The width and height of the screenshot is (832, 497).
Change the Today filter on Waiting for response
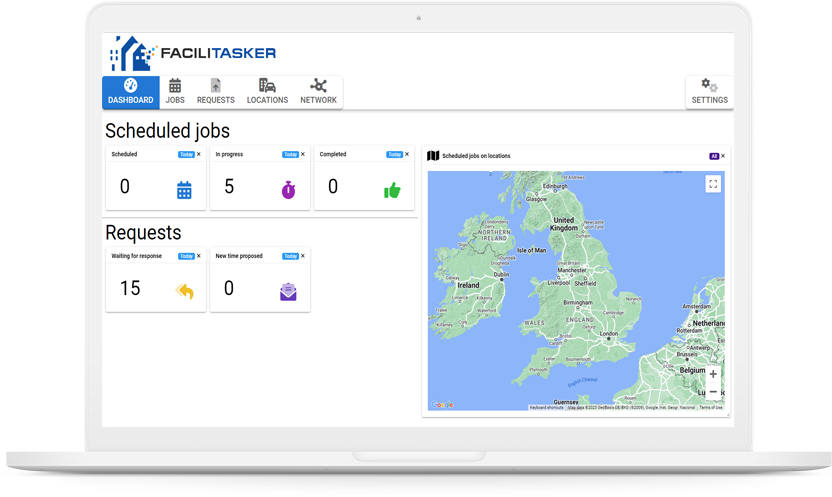pyautogui.click(x=185, y=256)
